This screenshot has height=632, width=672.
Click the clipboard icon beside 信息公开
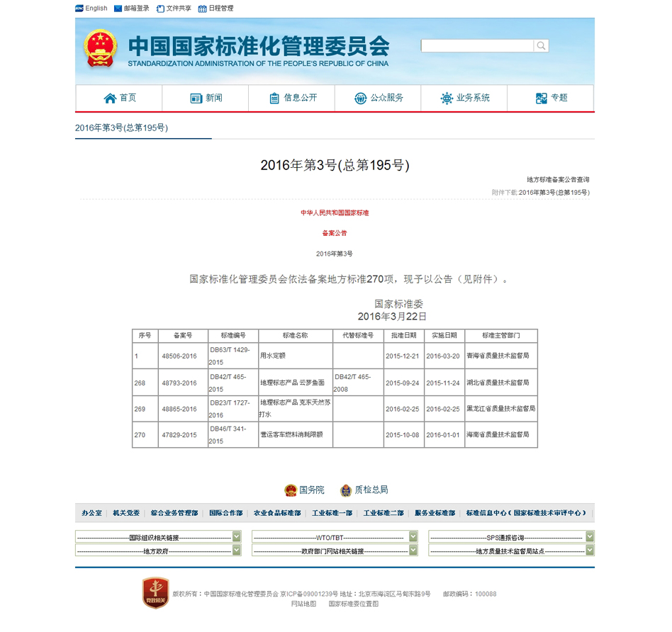(274, 98)
